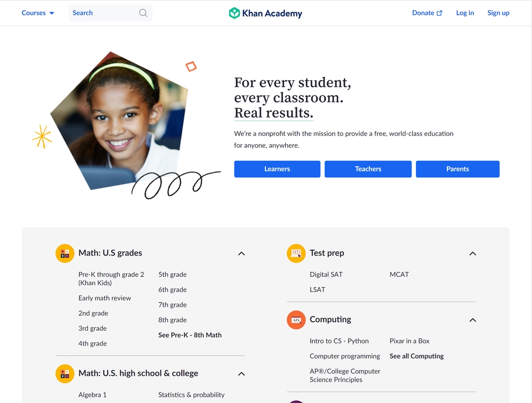Click the Test prep heading
The image size is (532, 403).
click(327, 253)
